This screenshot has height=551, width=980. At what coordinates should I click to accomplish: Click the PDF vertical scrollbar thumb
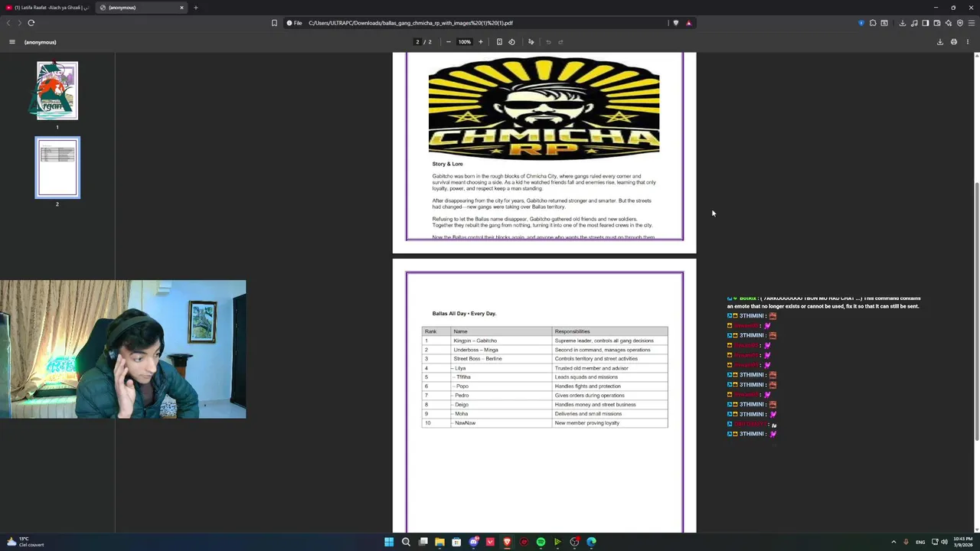tap(976, 311)
